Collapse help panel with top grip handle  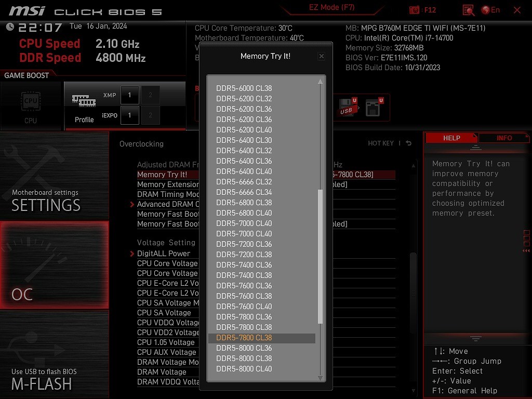coord(476,148)
